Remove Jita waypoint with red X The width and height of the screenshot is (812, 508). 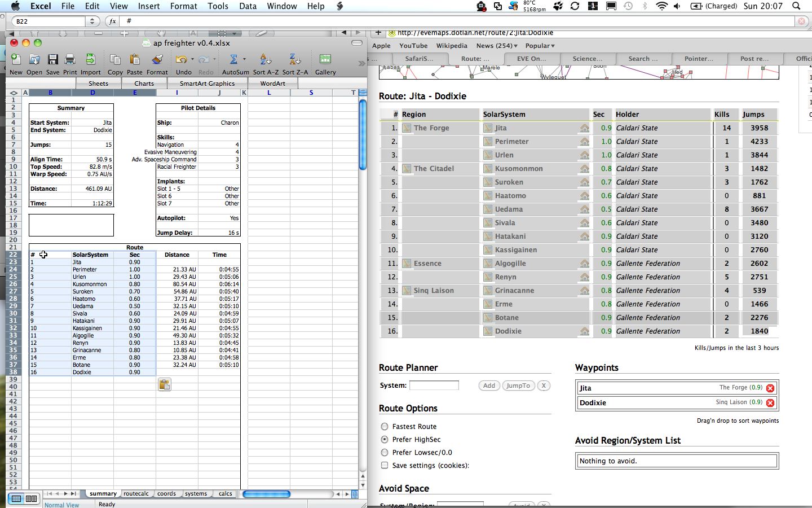pyautogui.click(x=770, y=388)
